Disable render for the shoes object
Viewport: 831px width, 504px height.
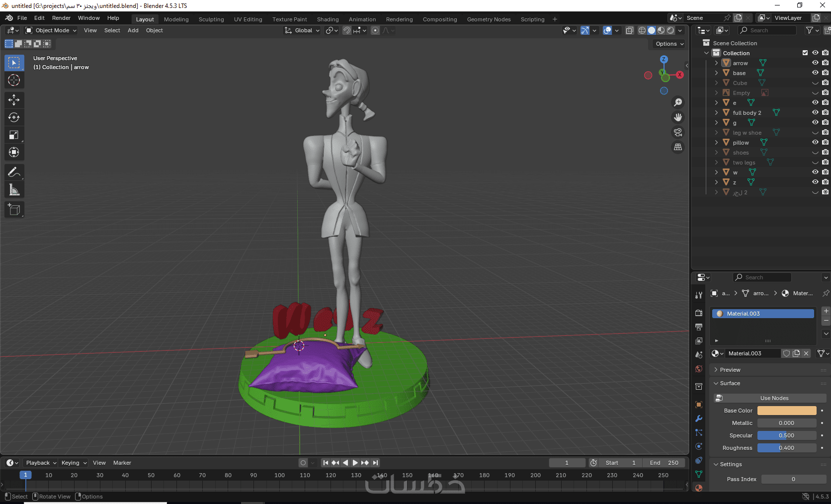click(x=825, y=152)
